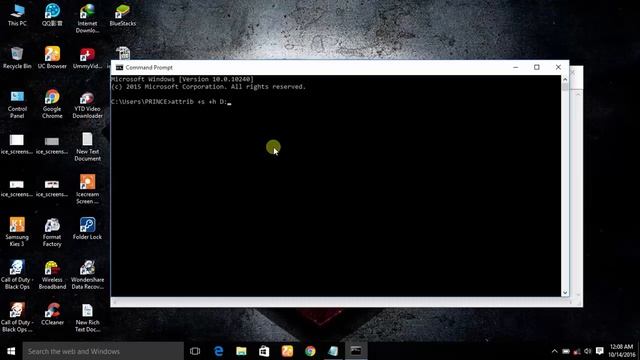The image size is (640, 360).
Task: Open Internet Download Manager shortcut
Action: tap(87, 18)
